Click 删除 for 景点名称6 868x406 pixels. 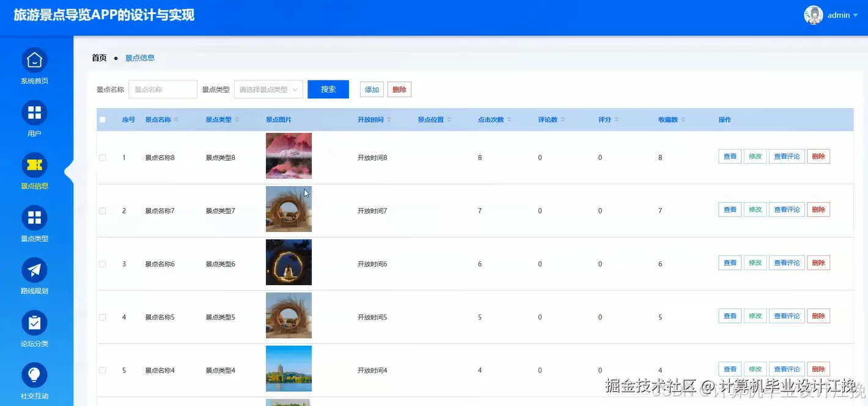point(818,263)
